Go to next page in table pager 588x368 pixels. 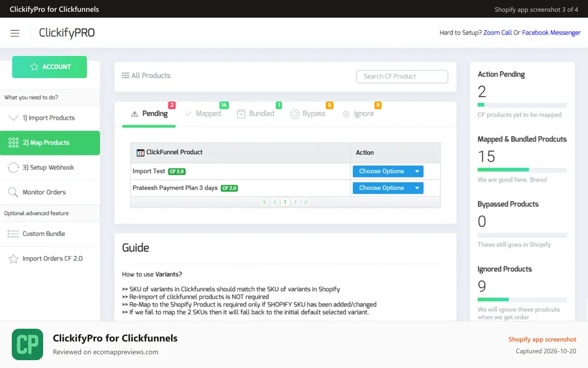[x=295, y=202]
